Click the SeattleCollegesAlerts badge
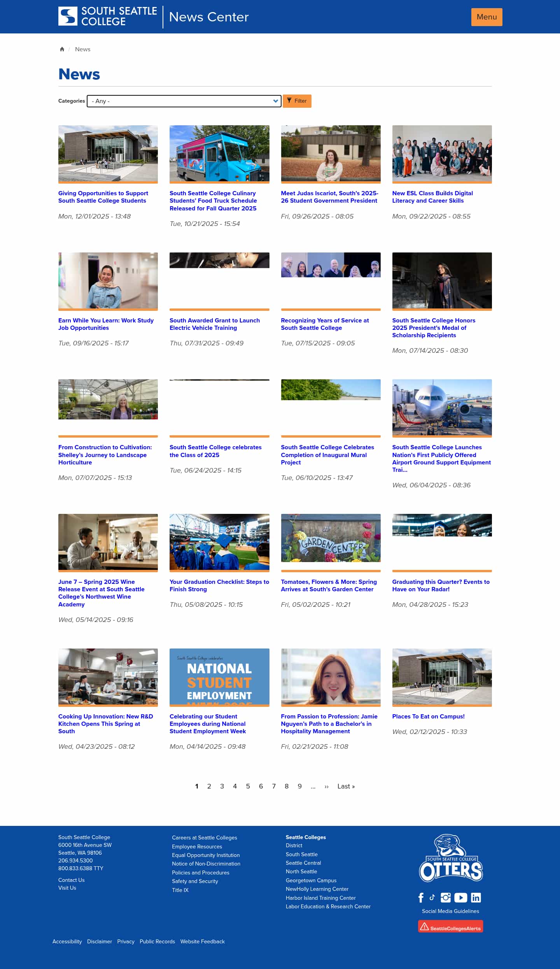 [x=450, y=926]
